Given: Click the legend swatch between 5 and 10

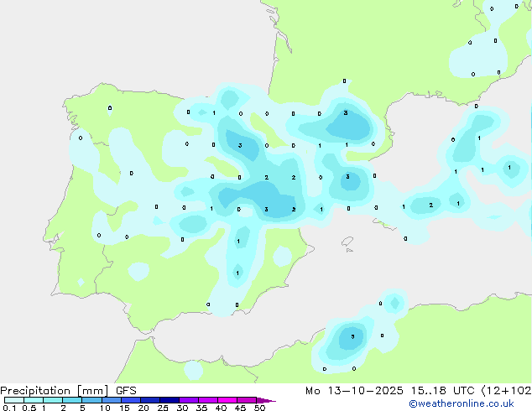Looking at the screenshot, I should point(91,400).
